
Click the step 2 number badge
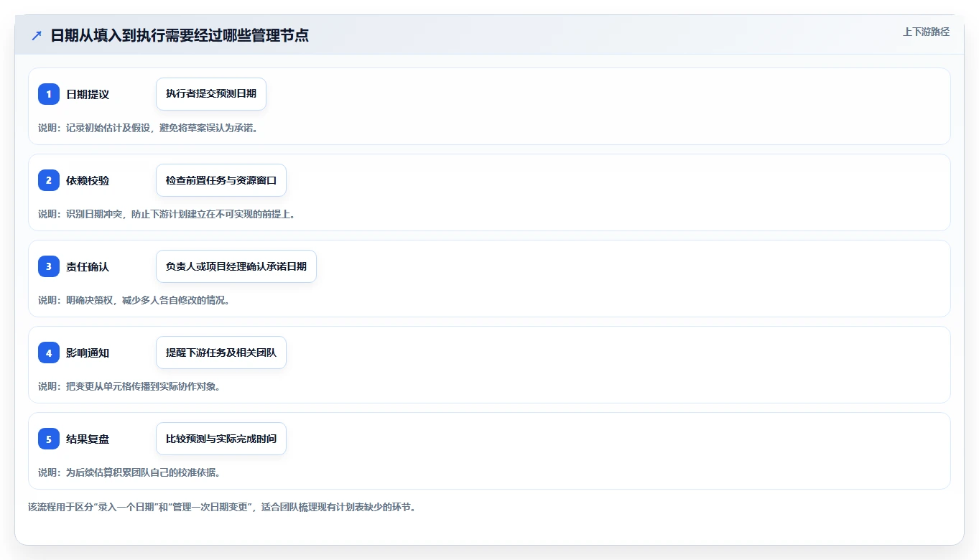[x=49, y=180]
